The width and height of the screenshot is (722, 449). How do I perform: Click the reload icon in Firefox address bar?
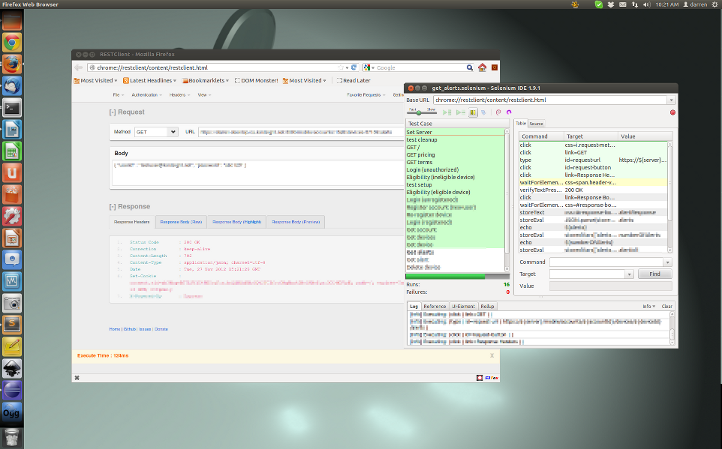pyautogui.click(x=354, y=68)
